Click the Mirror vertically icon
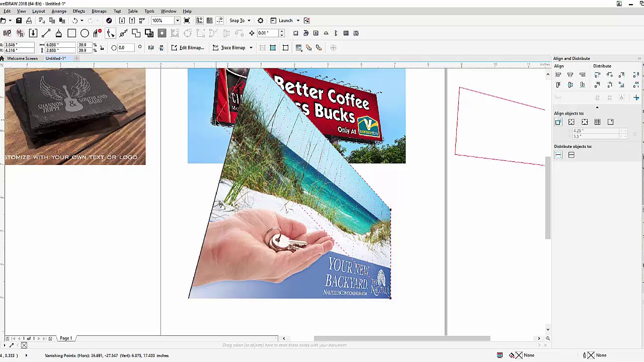644x362 pixels. (161, 48)
